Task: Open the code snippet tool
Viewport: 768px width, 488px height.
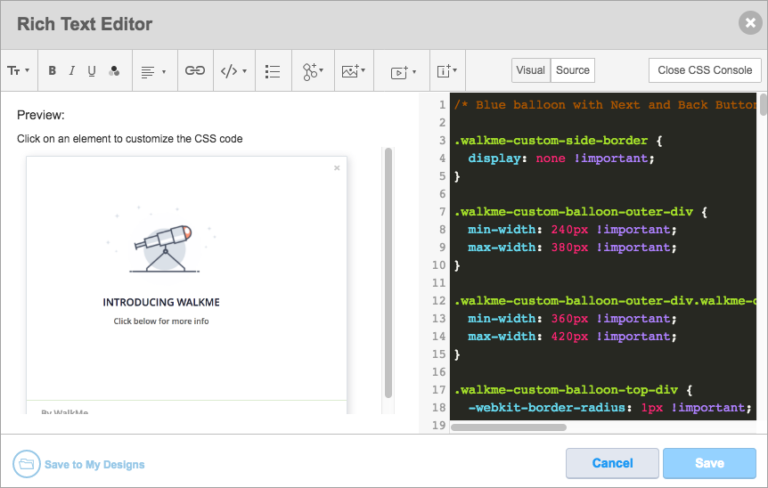Action: 229,71
